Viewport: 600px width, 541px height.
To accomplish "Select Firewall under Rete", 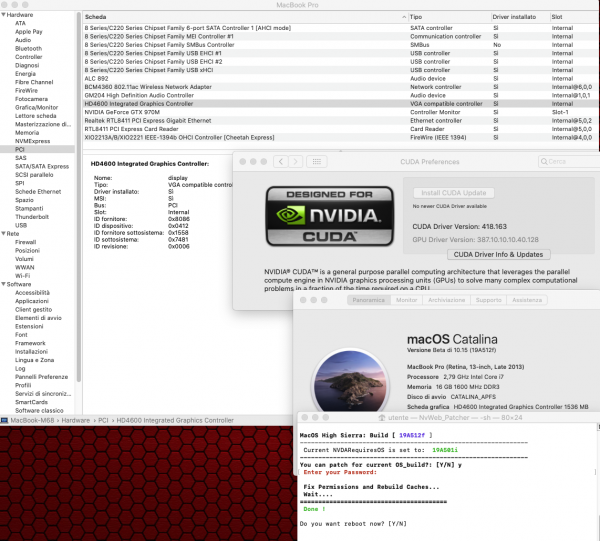I will pyautogui.click(x=25, y=242).
